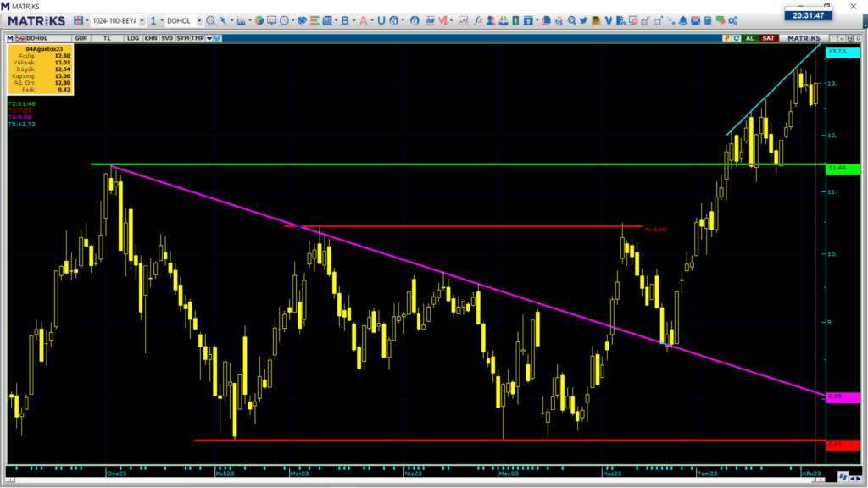Click the alarm bell icon
868x488 pixels.
pos(683,20)
